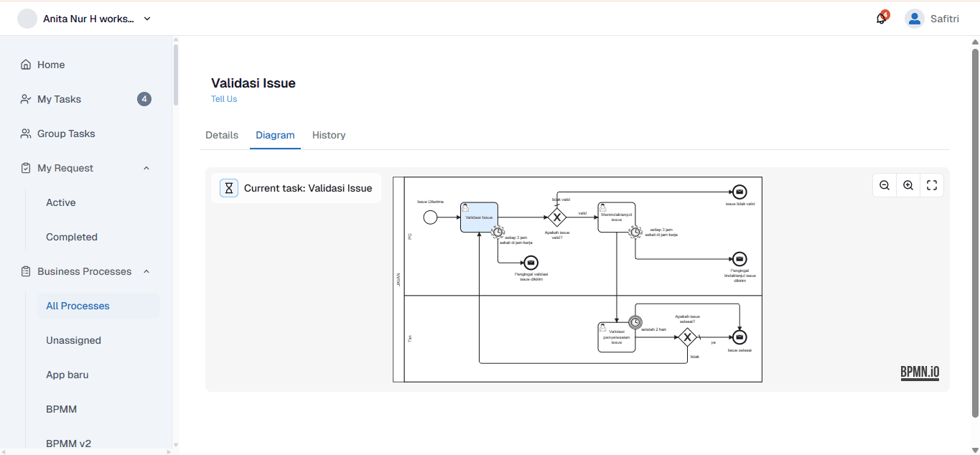This screenshot has width=980, height=455.
Task: Select the highlighted Validasi Issue task box
Action: [x=478, y=217]
